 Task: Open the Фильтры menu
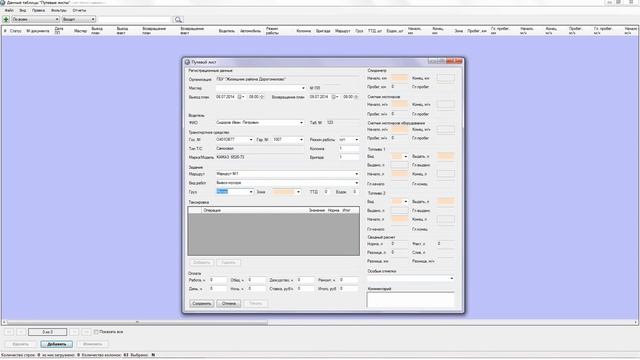point(59,10)
